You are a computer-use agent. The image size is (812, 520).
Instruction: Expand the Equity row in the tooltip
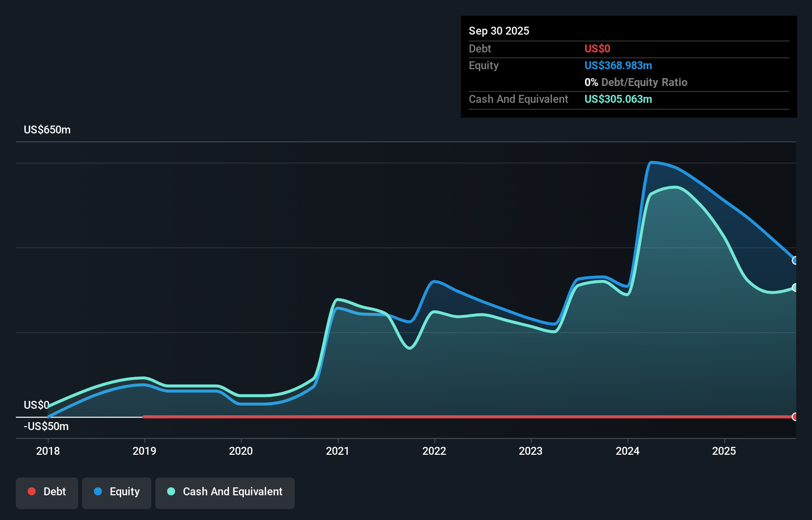pyautogui.click(x=483, y=65)
